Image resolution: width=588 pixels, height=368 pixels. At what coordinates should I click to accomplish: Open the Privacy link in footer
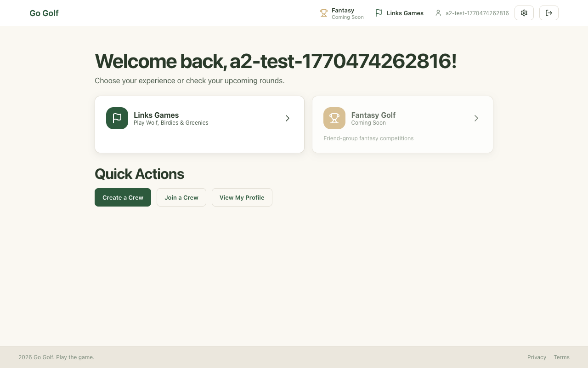[537, 357]
